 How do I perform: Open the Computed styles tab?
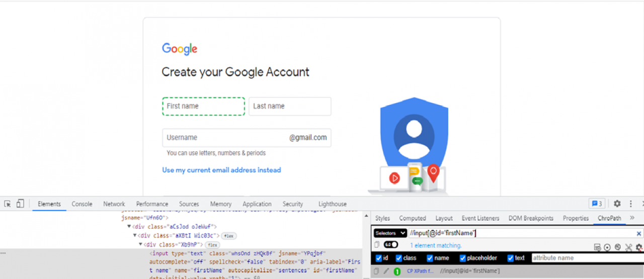tap(413, 218)
